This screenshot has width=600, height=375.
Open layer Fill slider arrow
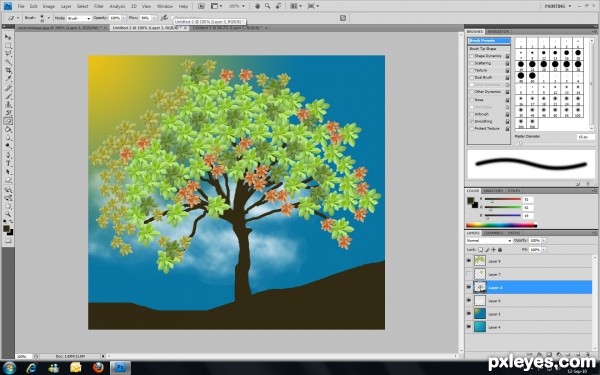tap(544, 249)
